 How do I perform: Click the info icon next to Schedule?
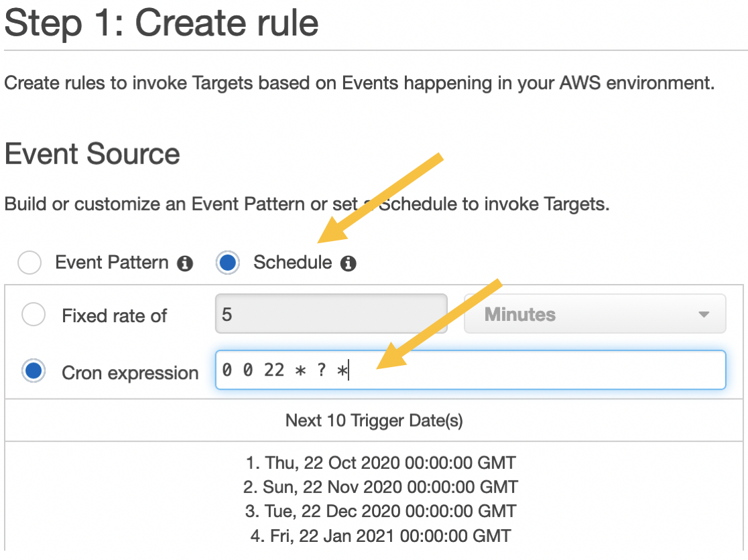coord(348,263)
